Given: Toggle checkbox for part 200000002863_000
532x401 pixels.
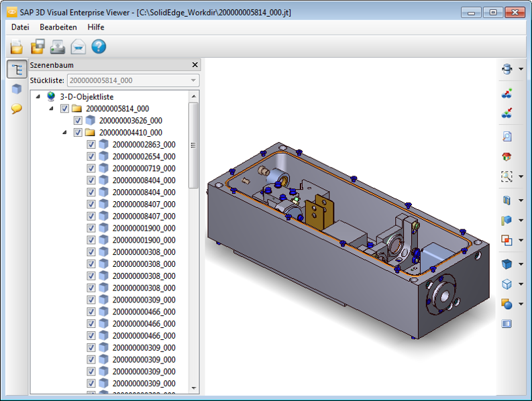Looking at the screenshot, I should tap(91, 144).
